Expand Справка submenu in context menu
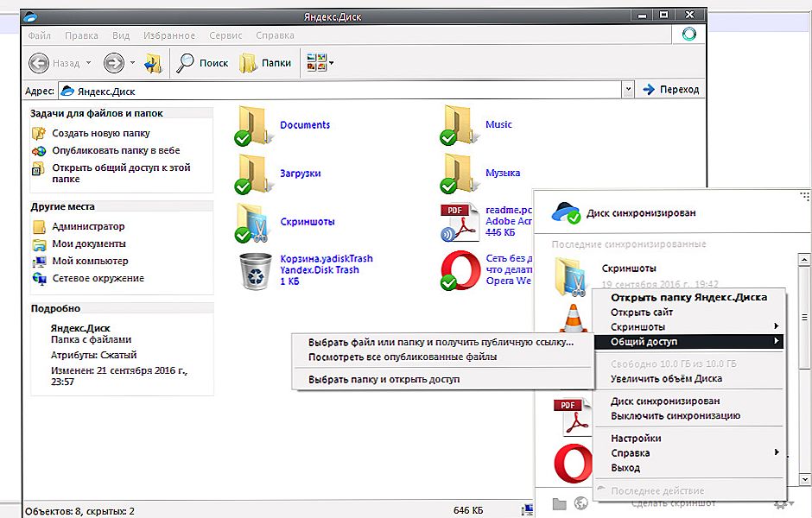Screen dimensions: 812x518 click(x=688, y=452)
